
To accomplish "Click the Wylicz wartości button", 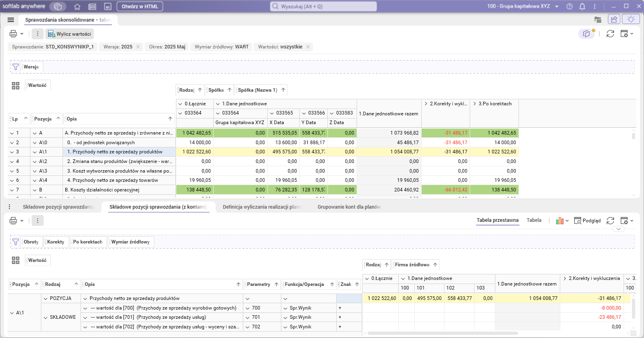I will pos(70,34).
